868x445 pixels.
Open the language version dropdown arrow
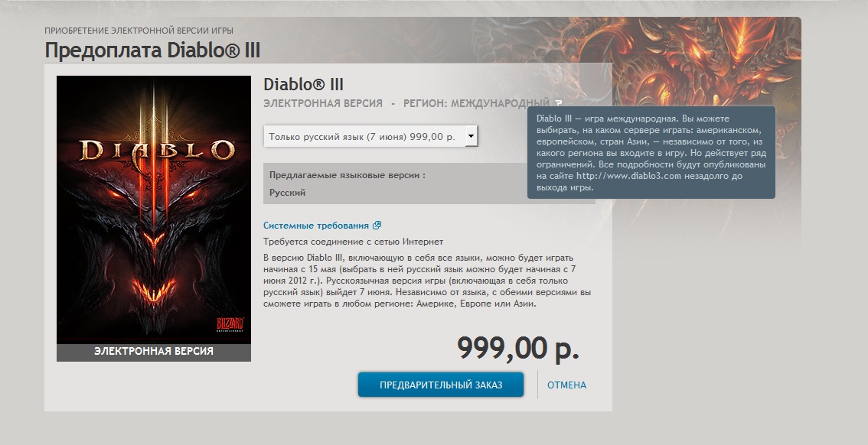[x=471, y=136]
